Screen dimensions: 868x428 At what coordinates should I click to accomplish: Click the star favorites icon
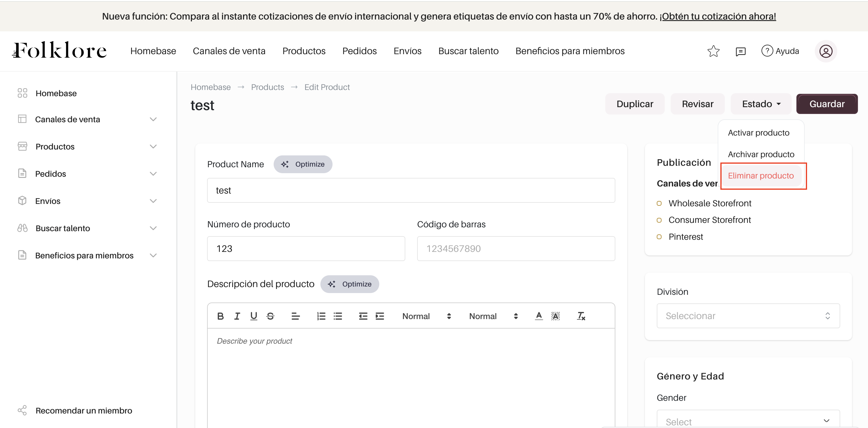point(713,51)
